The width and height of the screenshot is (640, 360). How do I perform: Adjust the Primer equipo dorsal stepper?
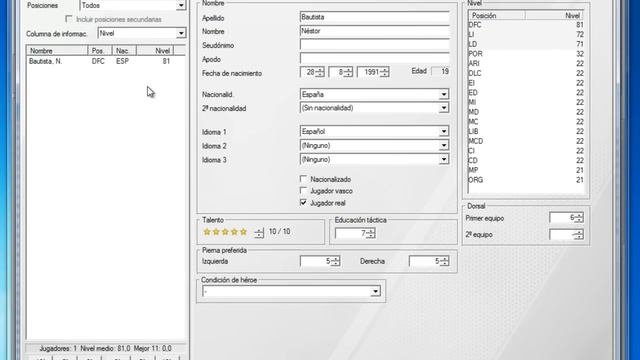click(579, 218)
